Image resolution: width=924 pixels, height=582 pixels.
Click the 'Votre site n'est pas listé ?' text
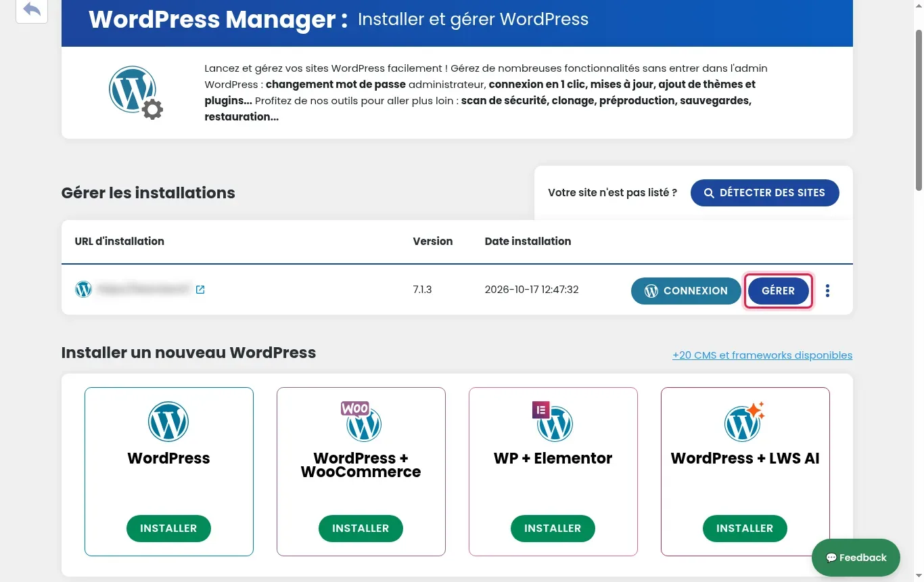(x=612, y=193)
